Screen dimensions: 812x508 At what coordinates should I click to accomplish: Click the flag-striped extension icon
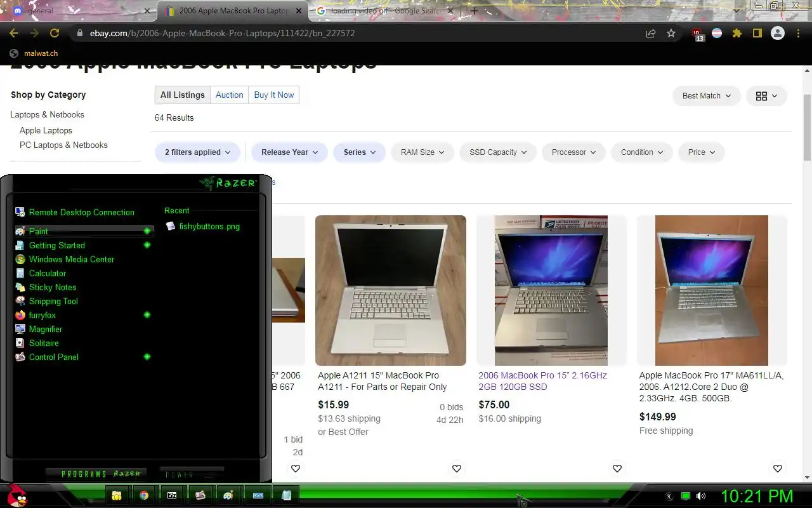pyautogui.click(x=717, y=33)
